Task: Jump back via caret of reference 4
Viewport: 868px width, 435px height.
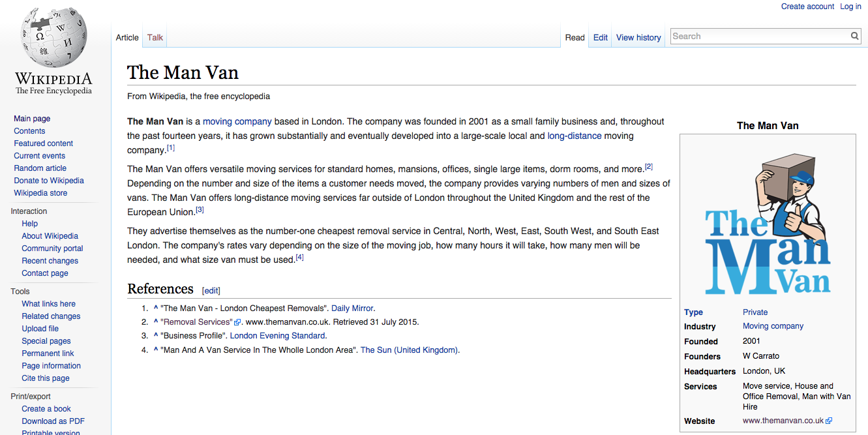Action: click(x=156, y=350)
